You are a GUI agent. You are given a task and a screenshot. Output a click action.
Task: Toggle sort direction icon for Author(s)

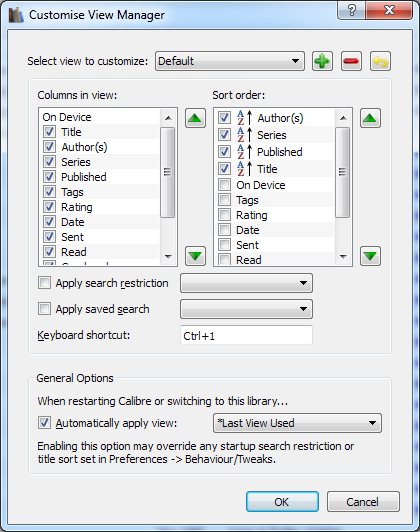point(245,117)
